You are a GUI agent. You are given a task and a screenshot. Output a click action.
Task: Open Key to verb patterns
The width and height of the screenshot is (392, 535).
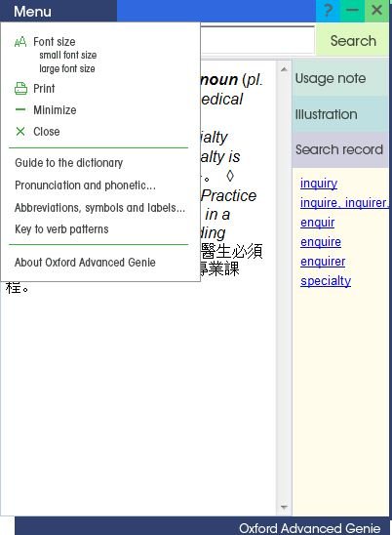coord(61,229)
